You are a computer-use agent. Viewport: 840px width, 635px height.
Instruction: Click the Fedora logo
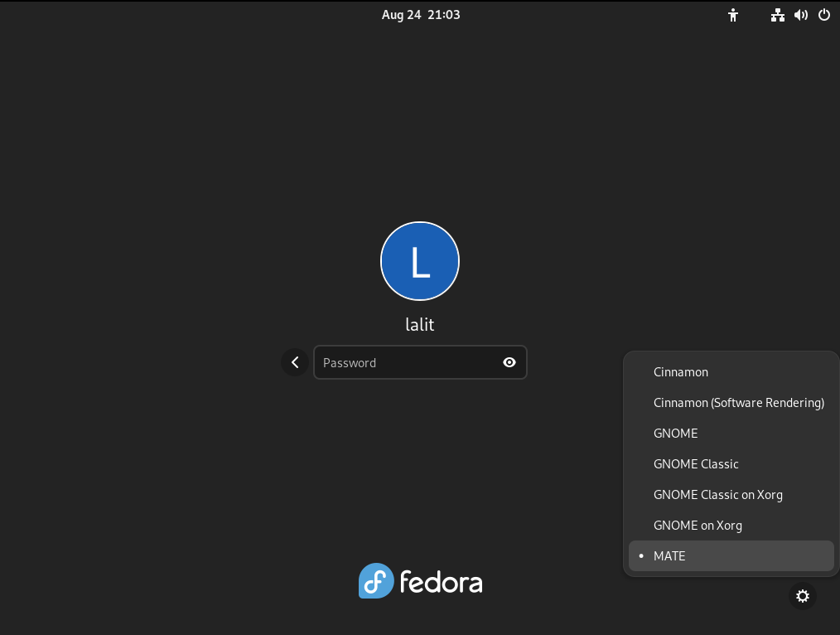(420, 580)
